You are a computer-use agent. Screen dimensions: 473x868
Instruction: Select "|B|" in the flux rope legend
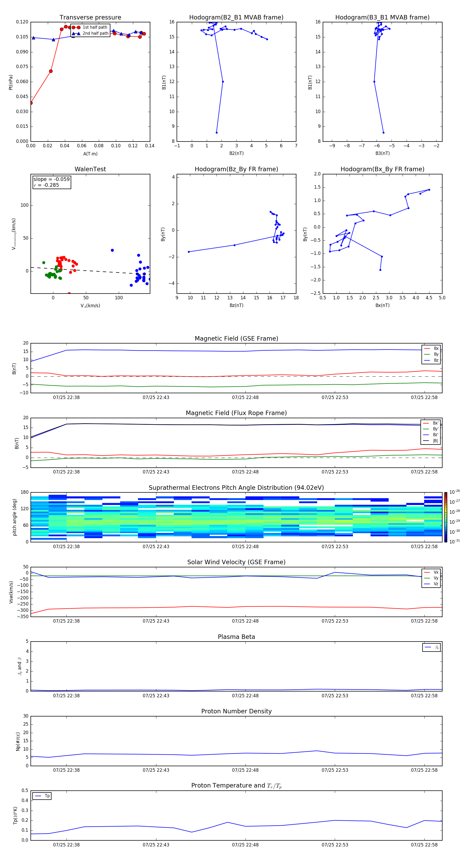(x=431, y=441)
